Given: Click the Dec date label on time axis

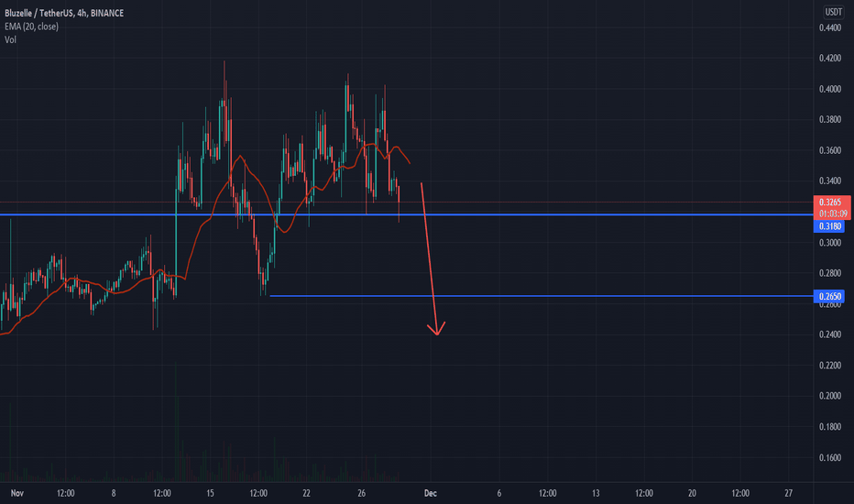Looking at the screenshot, I should click(x=431, y=493).
